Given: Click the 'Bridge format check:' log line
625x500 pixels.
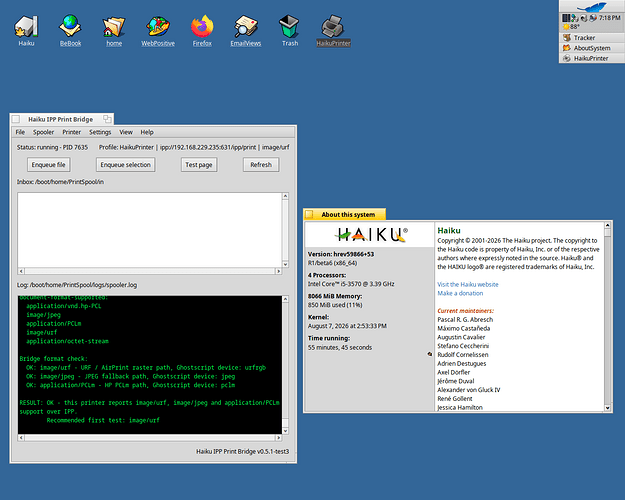Looking at the screenshot, I should tap(53, 359).
